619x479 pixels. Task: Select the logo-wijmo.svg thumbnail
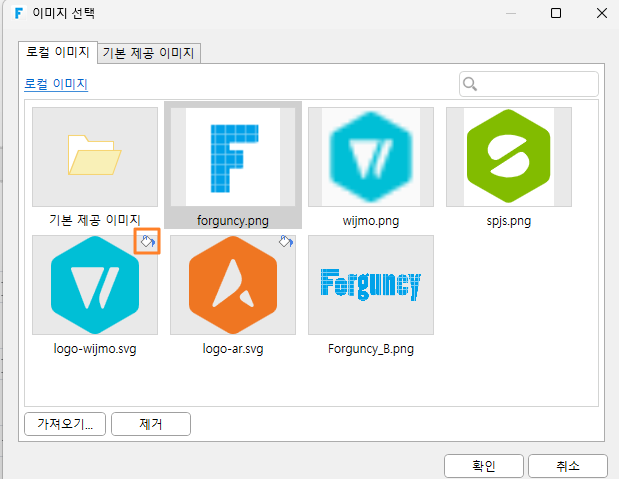(95, 285)
